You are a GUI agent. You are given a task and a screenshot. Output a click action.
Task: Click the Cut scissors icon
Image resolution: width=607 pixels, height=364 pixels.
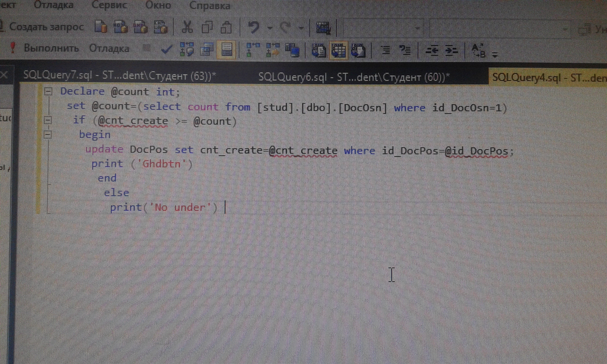click(188, 27)
